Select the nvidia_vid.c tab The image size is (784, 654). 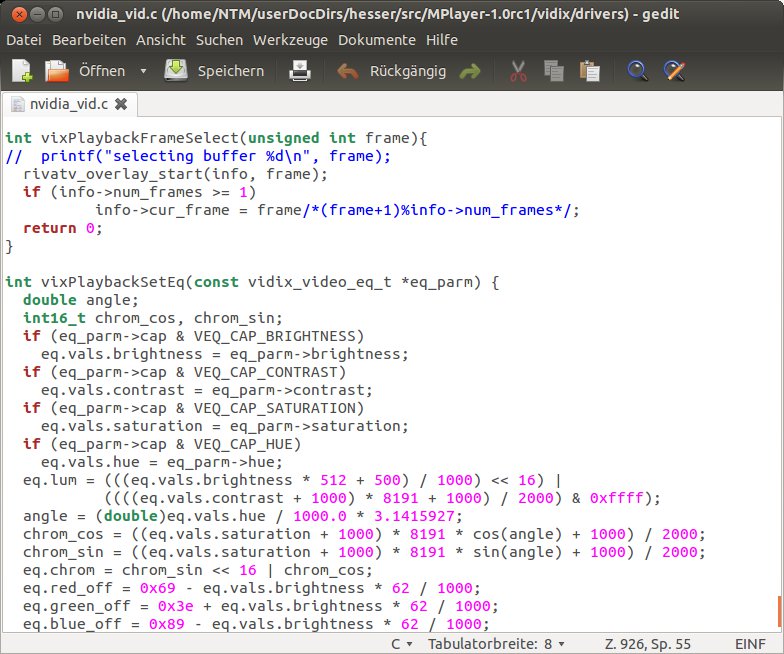[69, 104]
